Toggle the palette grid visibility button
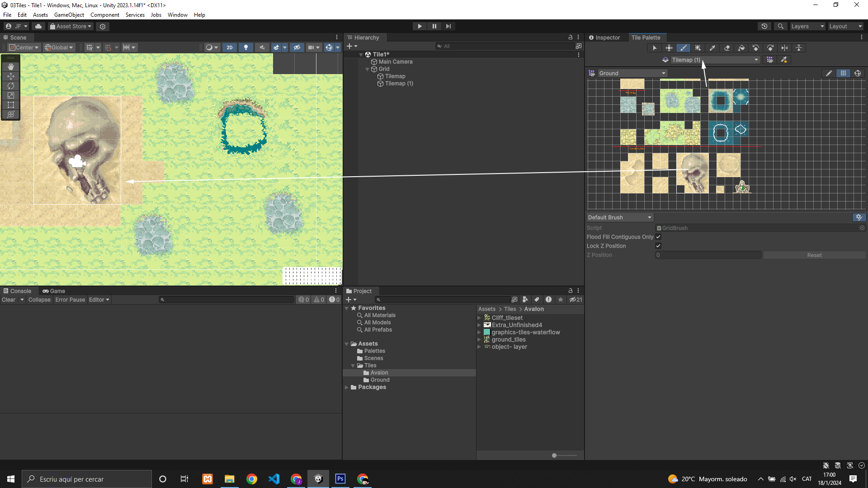The width and height of the screenshot is (868, 488). pyautogui.click(x=843, y=73)
